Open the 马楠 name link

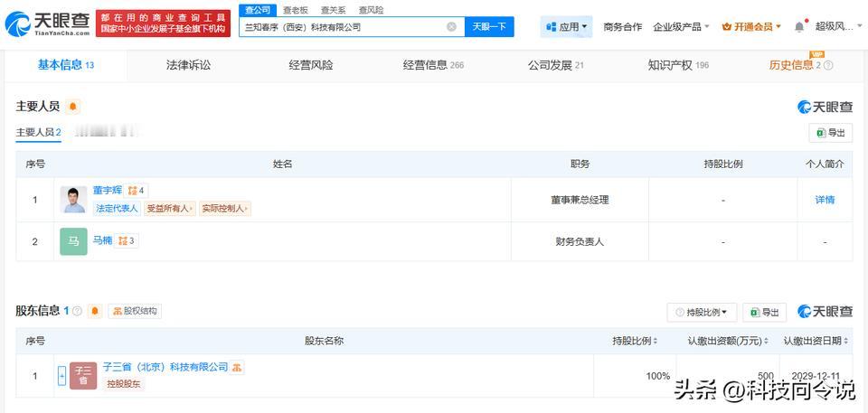[102, 240]
